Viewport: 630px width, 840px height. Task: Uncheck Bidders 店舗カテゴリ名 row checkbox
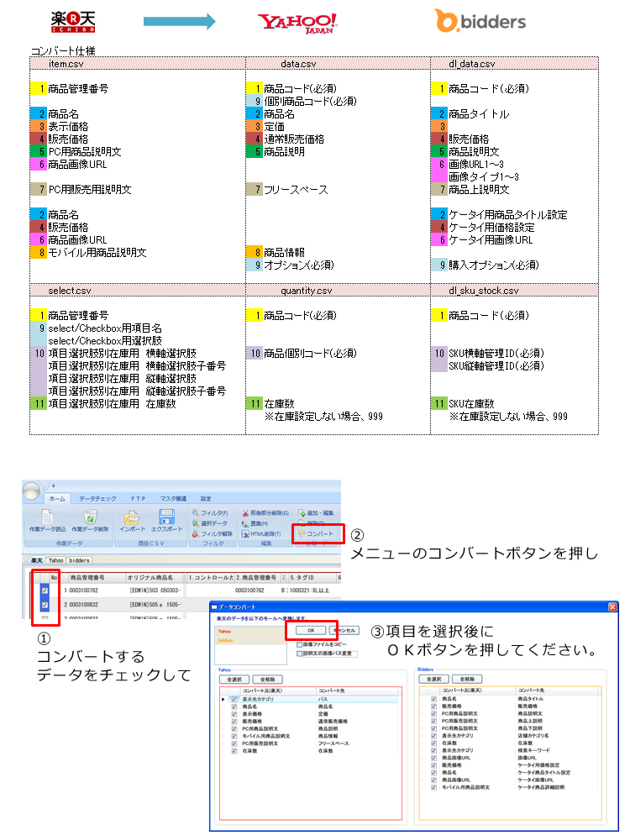click(433, 736)
